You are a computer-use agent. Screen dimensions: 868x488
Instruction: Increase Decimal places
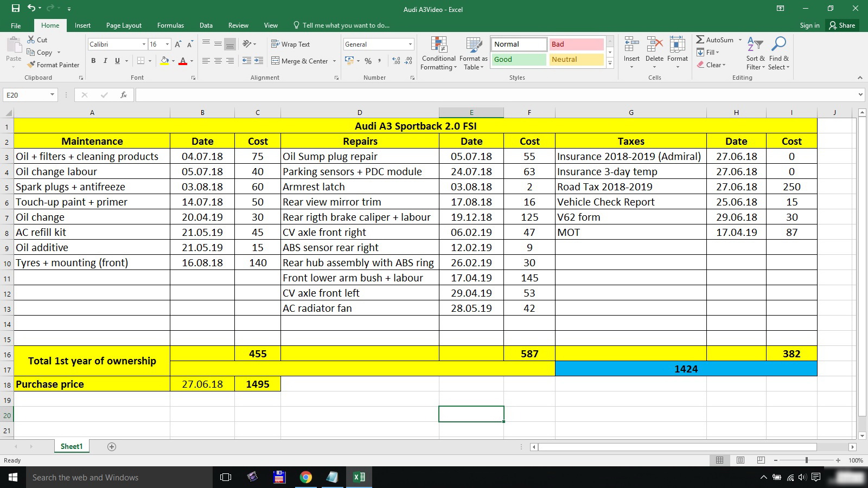click(396, 61)
